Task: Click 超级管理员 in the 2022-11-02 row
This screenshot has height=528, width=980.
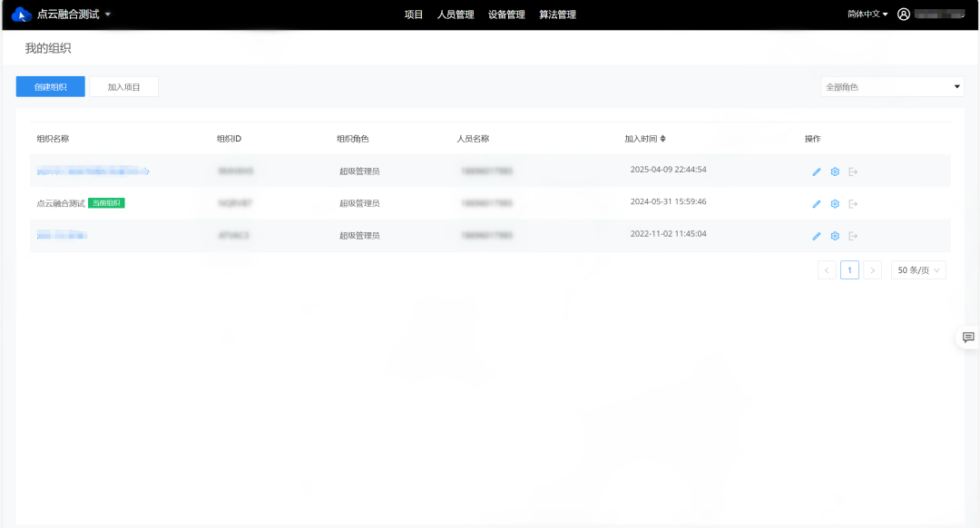Action: pos(359,236)
